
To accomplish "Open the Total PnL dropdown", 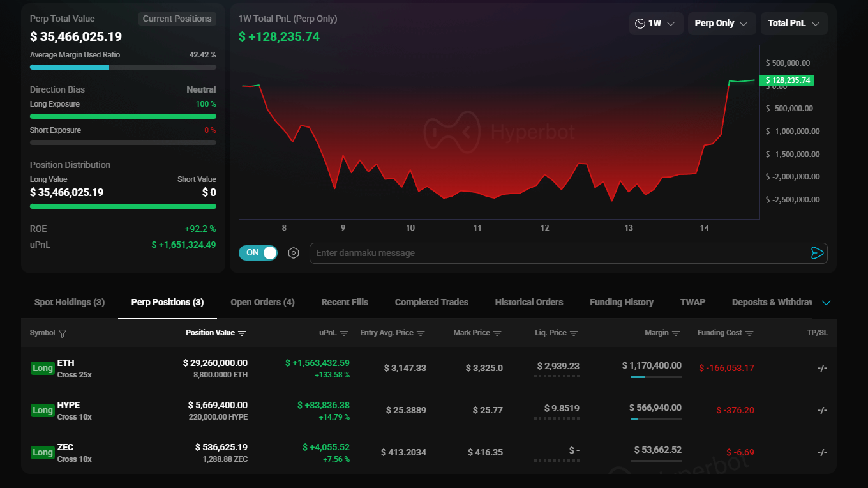I will click(x=793, y=24).
